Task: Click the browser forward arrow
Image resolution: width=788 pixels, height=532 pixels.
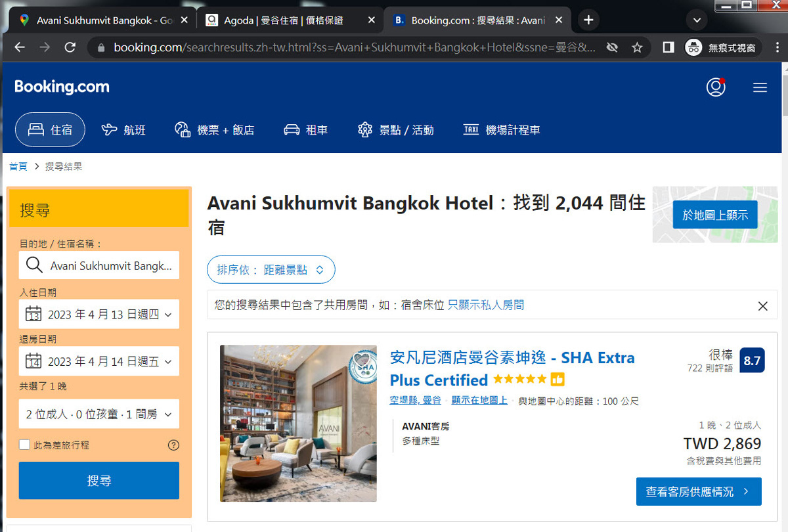Action: [45, 47]
